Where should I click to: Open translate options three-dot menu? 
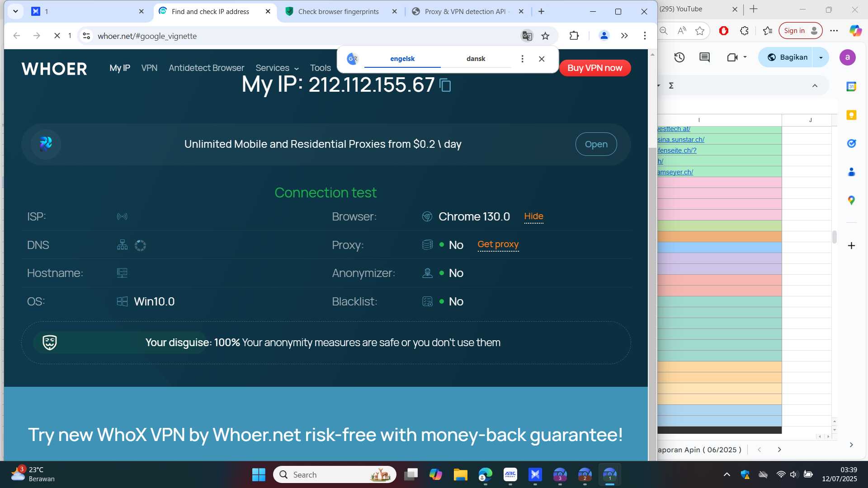click(x=522, y=59)
